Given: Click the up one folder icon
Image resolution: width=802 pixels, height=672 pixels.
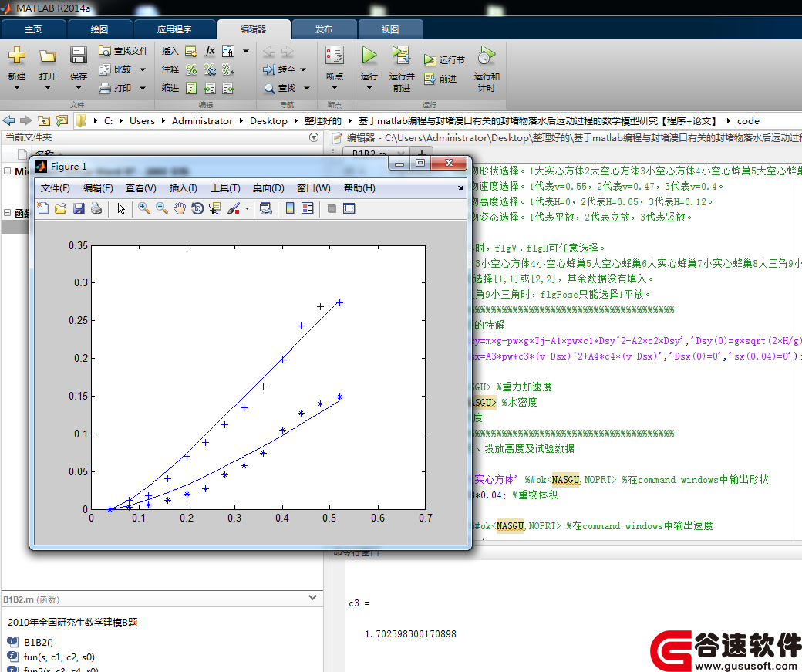Looking at the screenshot, I should [44, 121].
